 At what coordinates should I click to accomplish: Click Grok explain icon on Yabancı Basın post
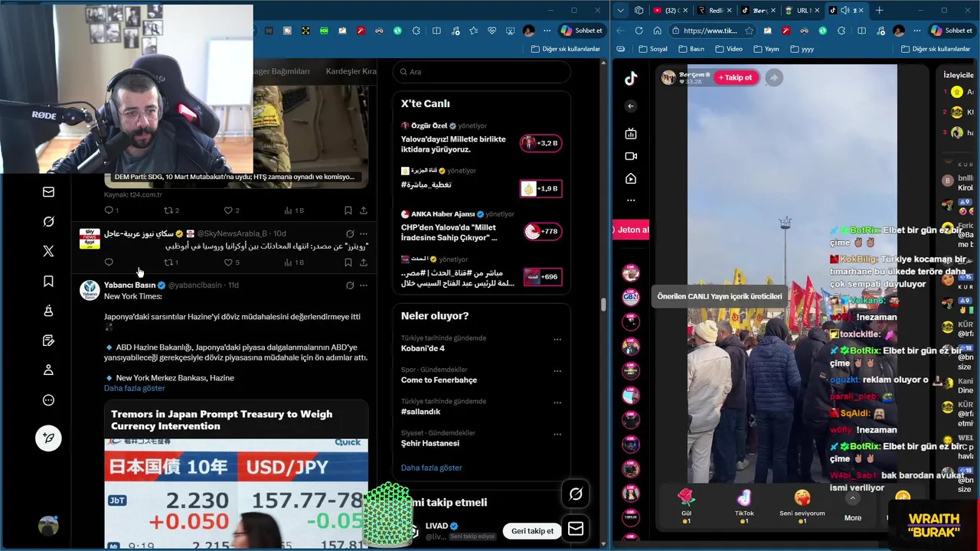350,285
